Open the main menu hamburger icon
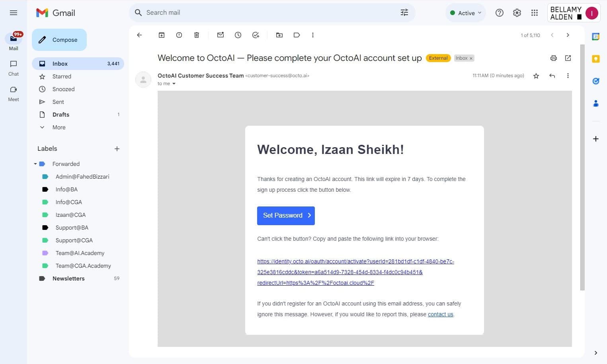Image resolution: width=607 pixels, height=364 pixels. (x=14, y=13)
